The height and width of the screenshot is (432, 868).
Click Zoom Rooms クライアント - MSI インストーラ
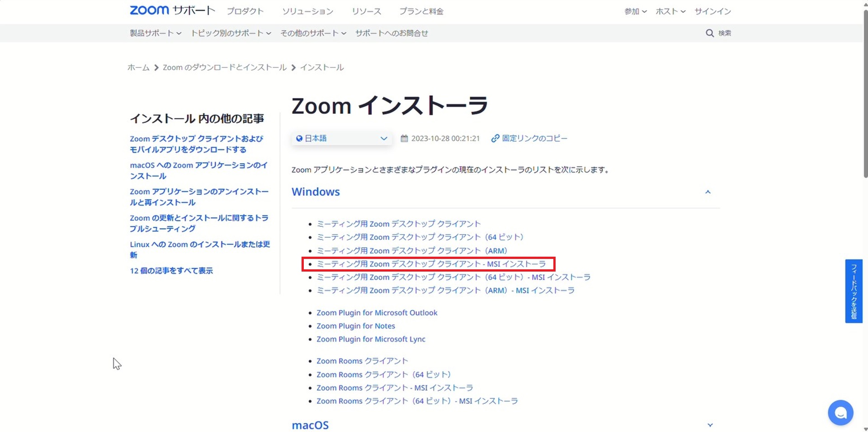pos(395,388)
